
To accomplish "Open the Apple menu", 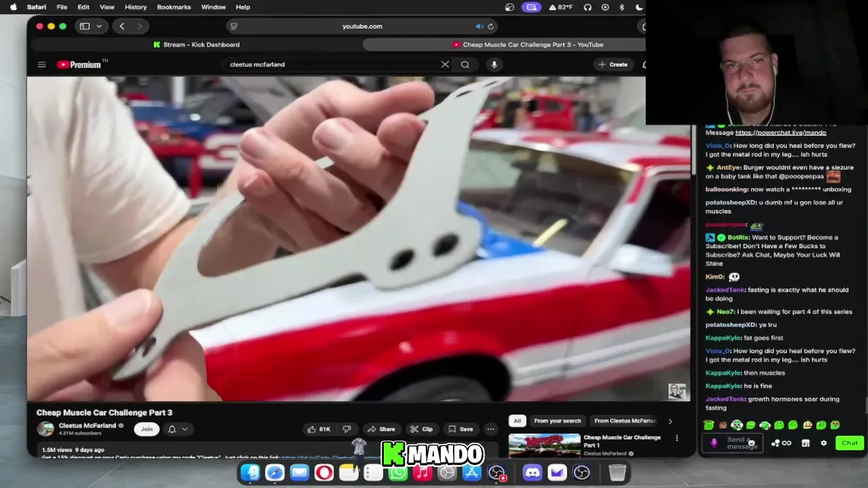I will click(x=13, y=7).
